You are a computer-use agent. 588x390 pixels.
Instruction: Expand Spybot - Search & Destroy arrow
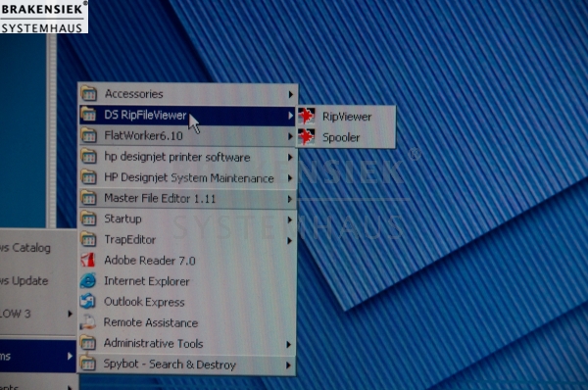[288, 365]
